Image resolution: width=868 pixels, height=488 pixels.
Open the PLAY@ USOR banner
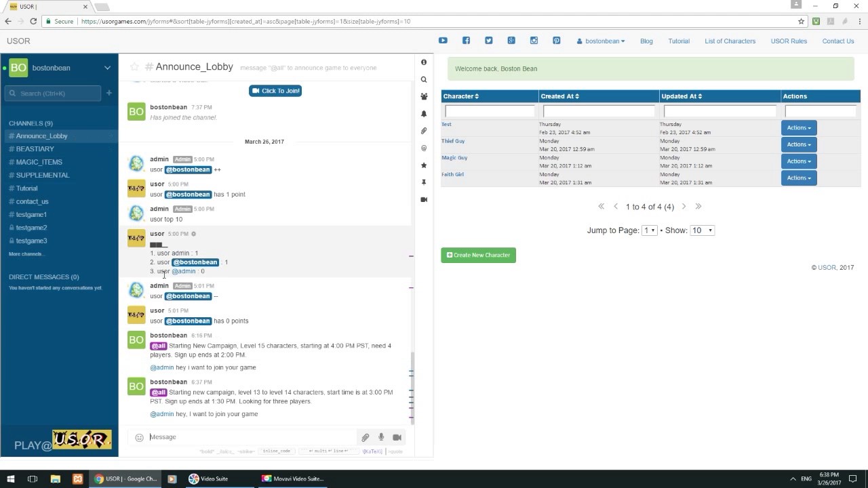[63, 441]
